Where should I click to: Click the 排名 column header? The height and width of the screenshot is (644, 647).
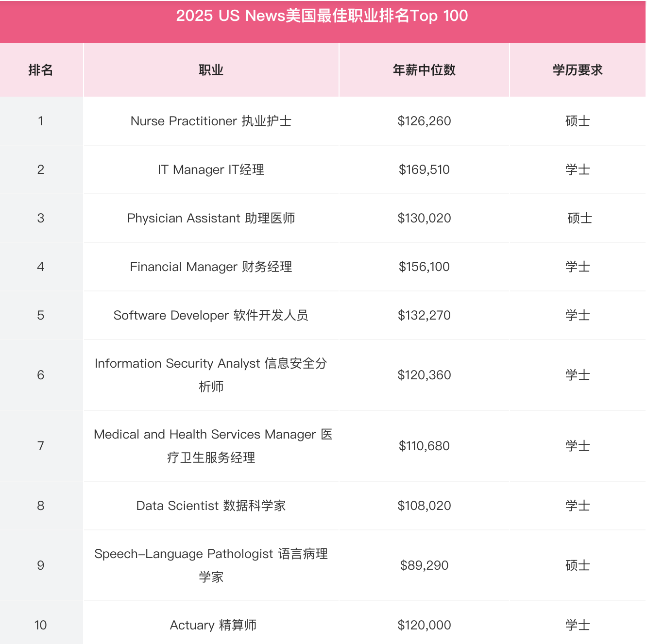pyautogui.click(x=41, y=70)
